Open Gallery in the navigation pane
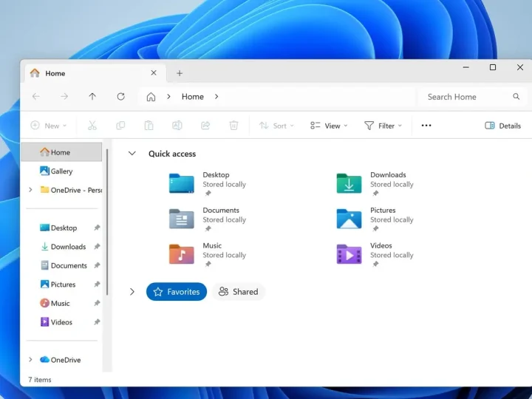This screenshot has width=532, height=399. (x=61, y=171)
